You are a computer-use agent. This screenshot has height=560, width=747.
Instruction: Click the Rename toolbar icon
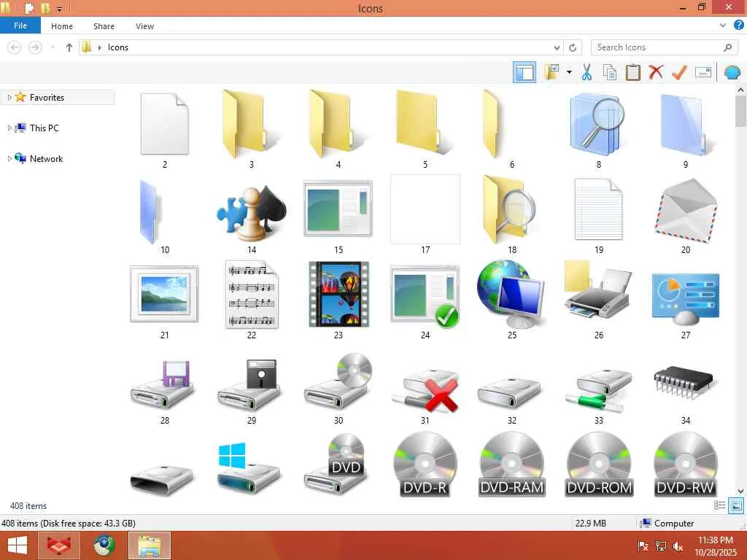pos(703,72)
